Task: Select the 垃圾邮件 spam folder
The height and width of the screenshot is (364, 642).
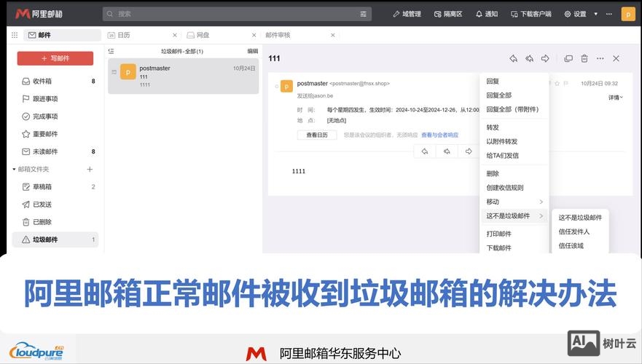Action: tap(57, 240)
